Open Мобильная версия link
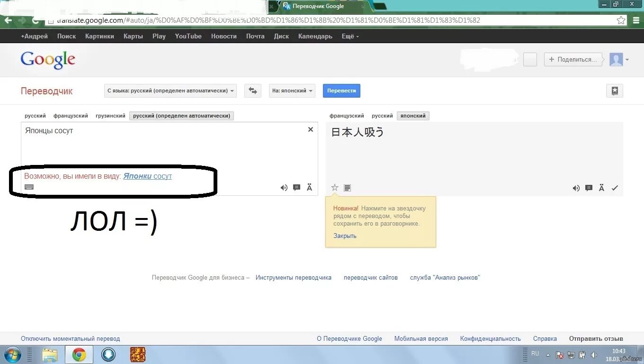644x364 pixels. click(421, 338)
